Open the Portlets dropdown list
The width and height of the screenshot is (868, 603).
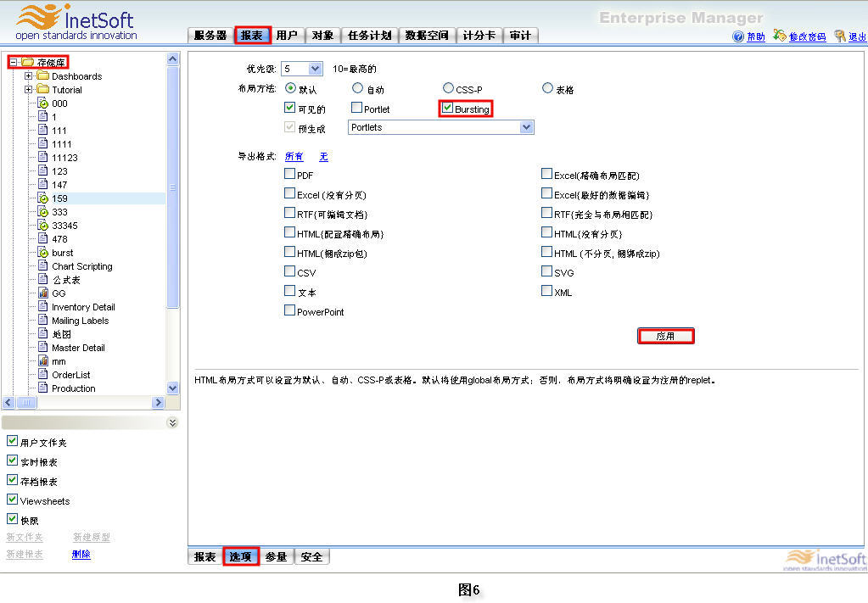click(526, 127)
